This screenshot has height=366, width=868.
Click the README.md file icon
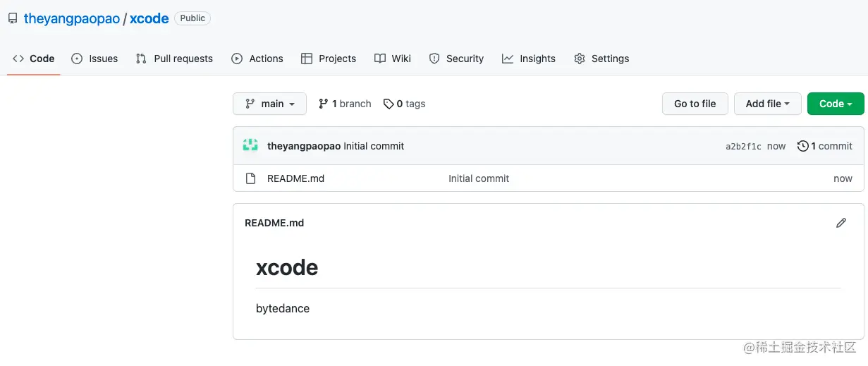pos(250,178)
